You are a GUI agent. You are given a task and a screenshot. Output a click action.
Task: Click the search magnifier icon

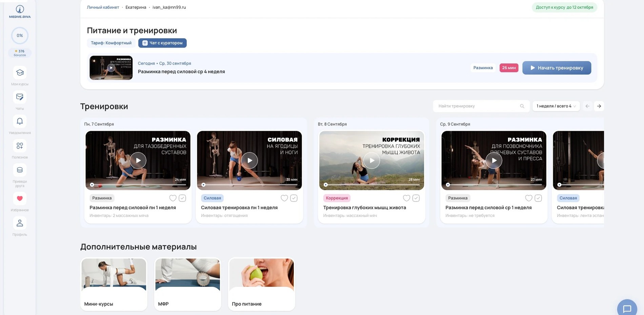(x=522, y=106)
